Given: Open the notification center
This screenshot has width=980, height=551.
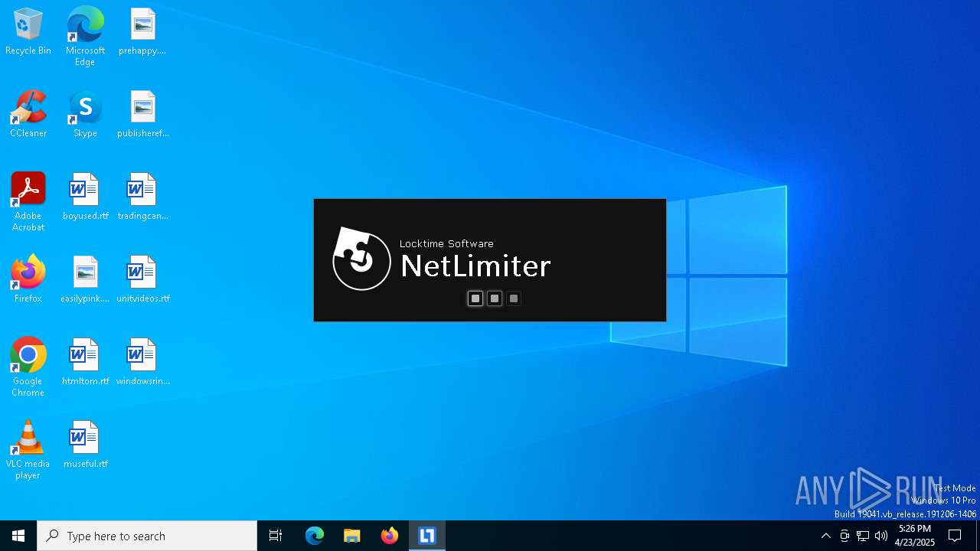Looking at the screenshot, I should pos(955,536).
